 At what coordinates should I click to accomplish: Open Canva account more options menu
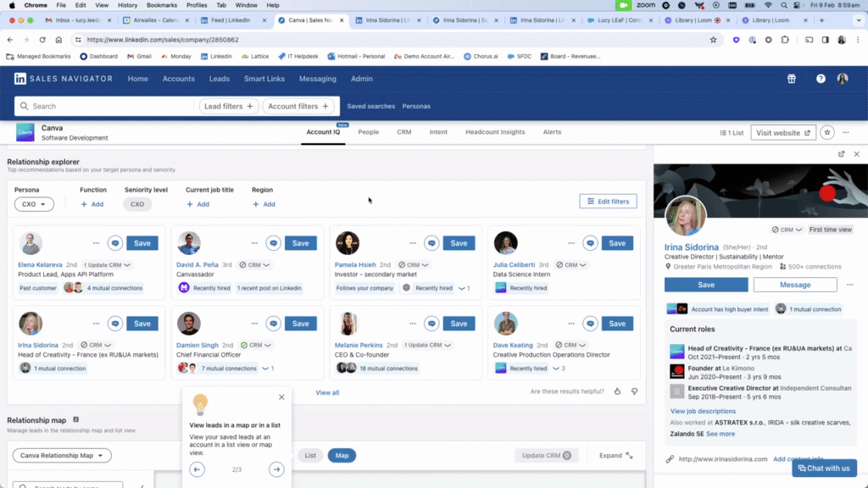click(x=846, y=133)
